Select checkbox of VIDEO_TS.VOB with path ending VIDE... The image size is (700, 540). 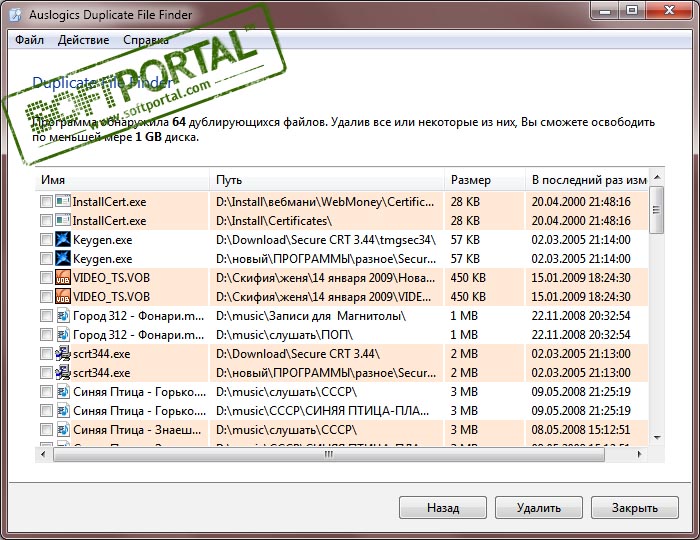46,296
